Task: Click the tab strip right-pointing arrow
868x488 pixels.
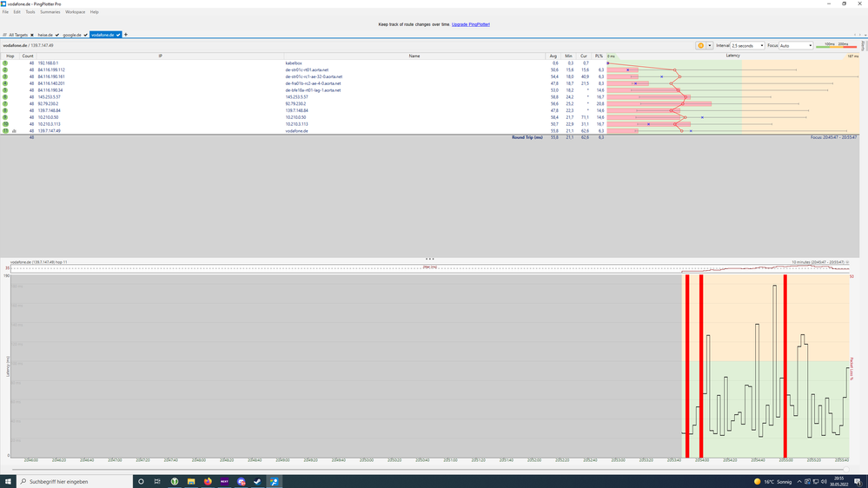Action: (859, 35)
